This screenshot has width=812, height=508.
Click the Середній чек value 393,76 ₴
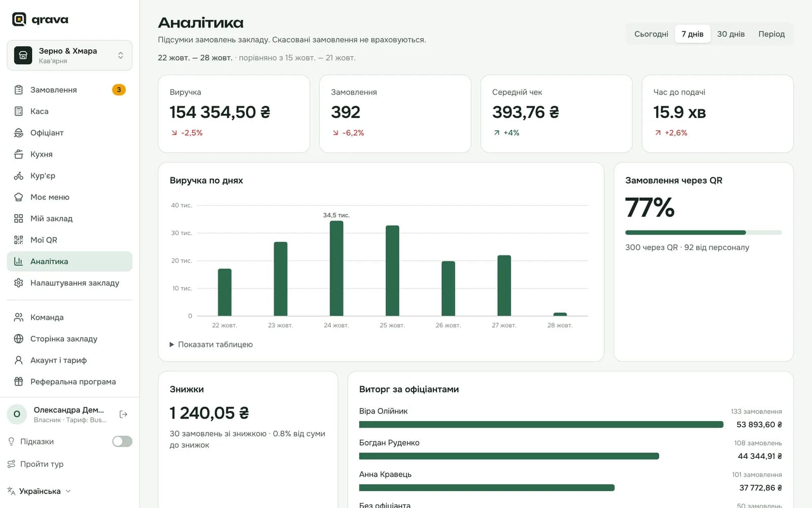point(526,112)
